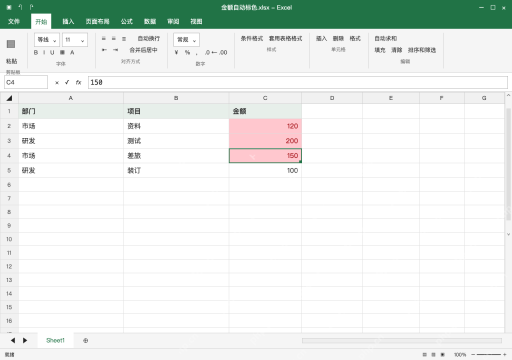Click the decrease indent icon
Image resolution: width=512 pixels, height=360 pixels.
pos(104,50)
